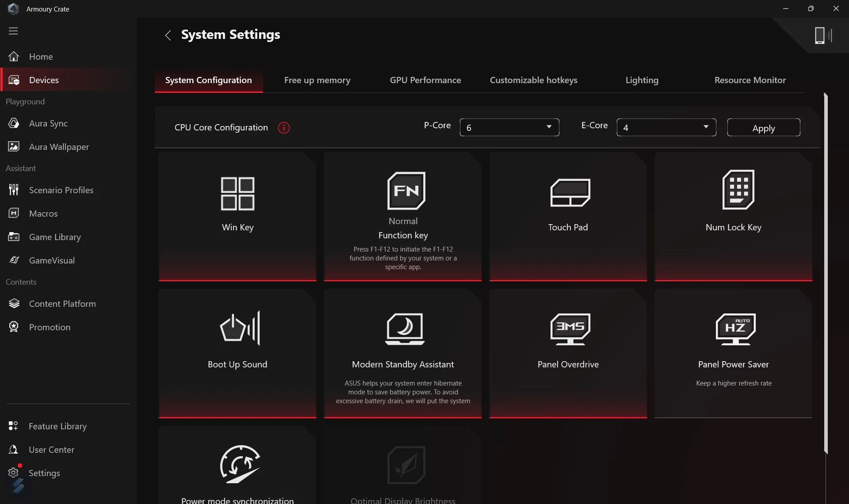Toggle the Touch Pad tile
This screenshot has height=504, width=849.
pos(568,217)
